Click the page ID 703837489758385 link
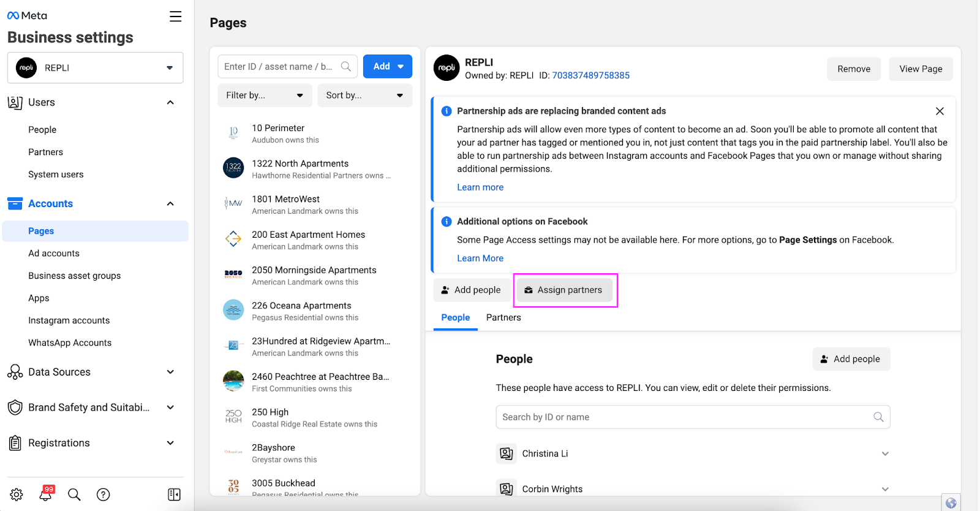The width and height of the screenshot is (980, 511). [x=591, y=75]
